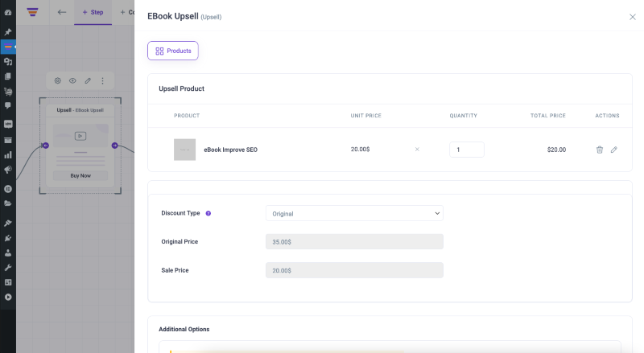
Task: Click the Additional Options heading
Action: tap(184, 329)
